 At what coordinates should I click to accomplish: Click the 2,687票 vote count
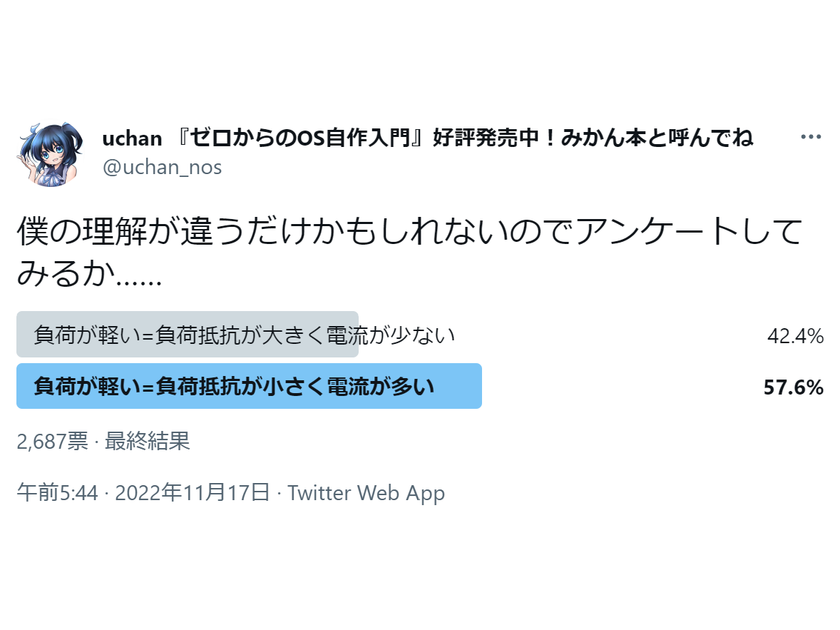tap(52, 442)
